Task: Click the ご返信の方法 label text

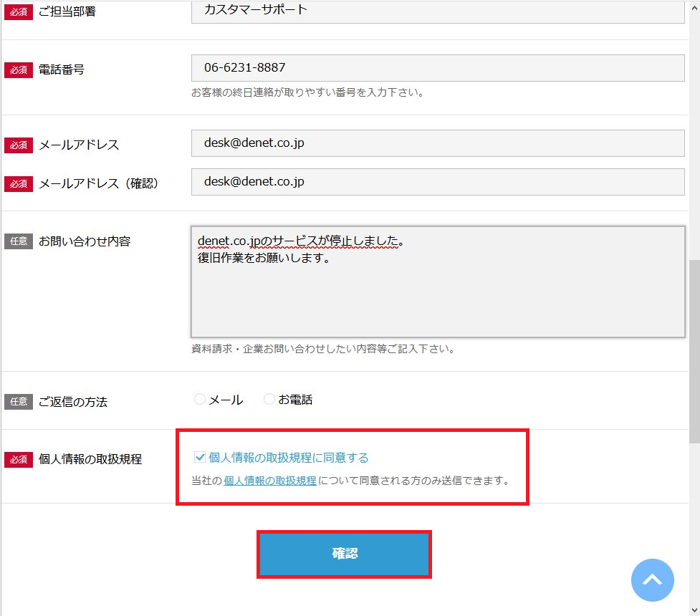Action: click(x=73, y=402)
